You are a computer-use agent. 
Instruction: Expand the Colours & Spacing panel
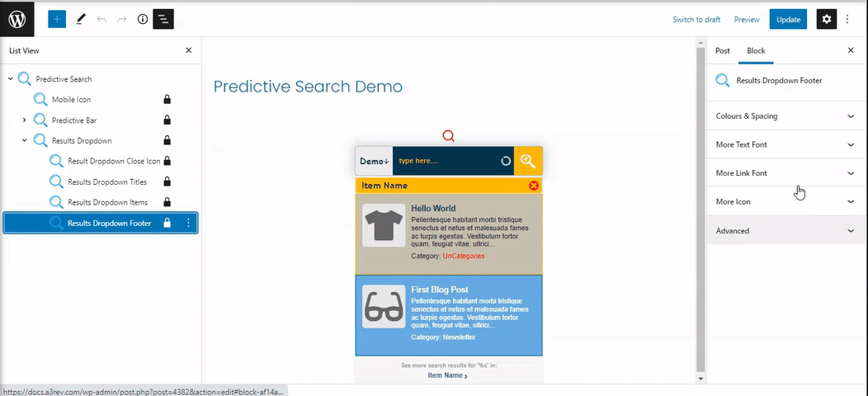tap(784, 116)
